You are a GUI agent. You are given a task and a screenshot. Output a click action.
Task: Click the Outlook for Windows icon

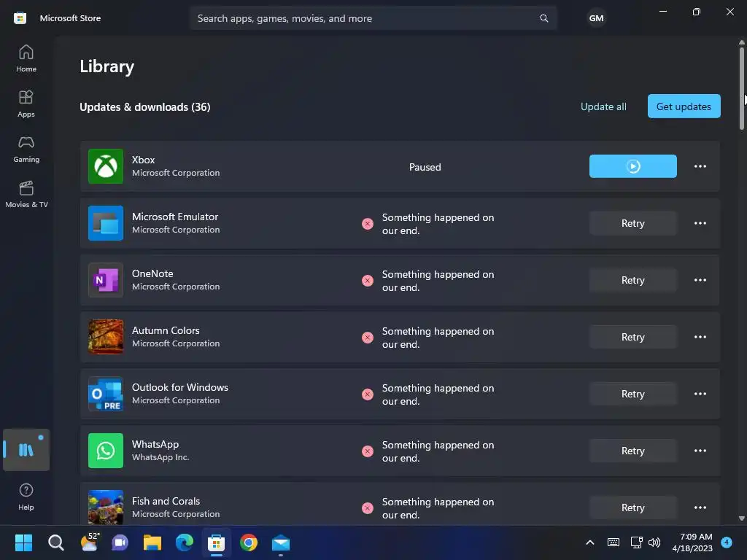coord(106,394)
